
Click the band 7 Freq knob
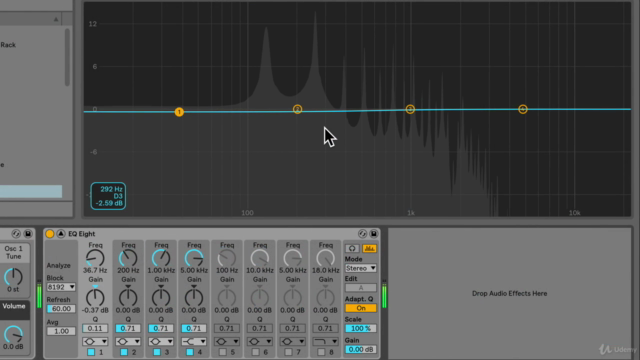pos(293,258)
